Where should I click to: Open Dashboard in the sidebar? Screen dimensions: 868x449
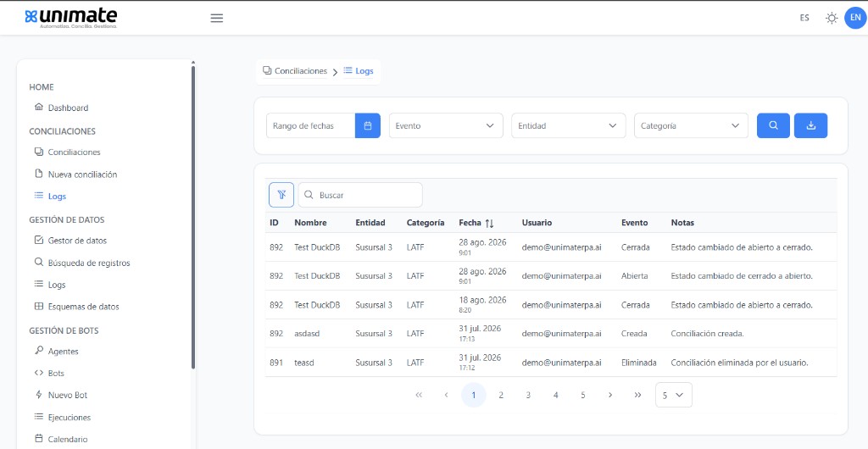[68, 108]
